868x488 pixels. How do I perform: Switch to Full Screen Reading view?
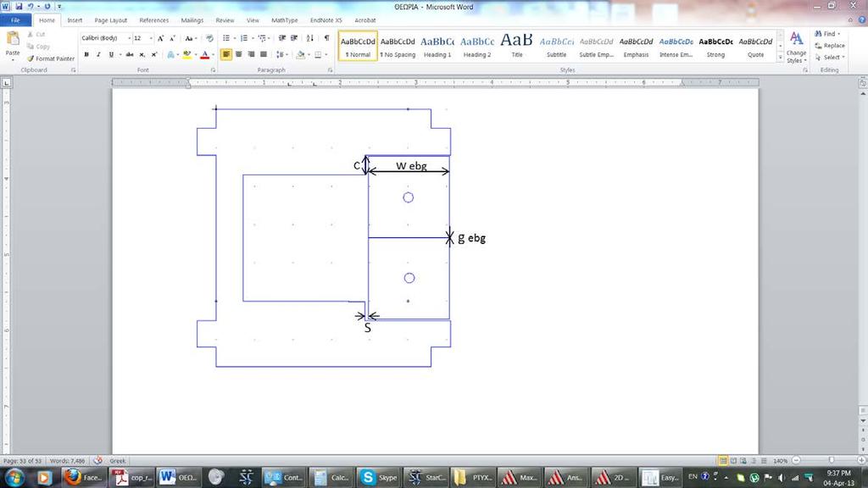733,460
